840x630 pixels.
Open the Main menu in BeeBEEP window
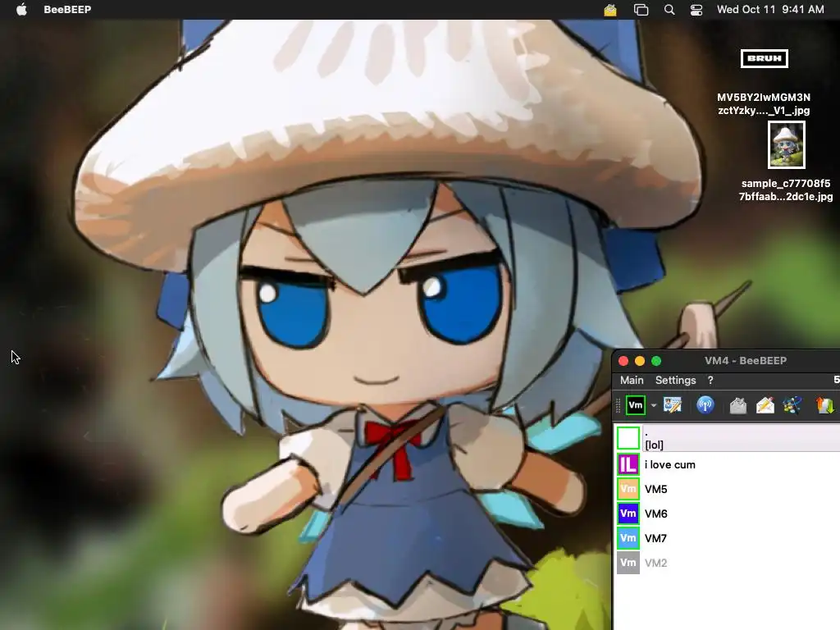pos(632,381)
